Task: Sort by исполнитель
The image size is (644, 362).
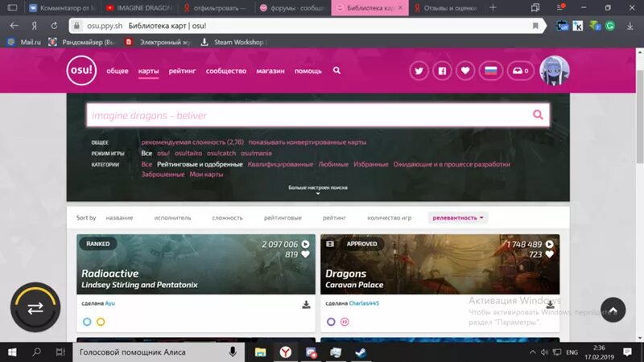Action: [x=172, y=218]
